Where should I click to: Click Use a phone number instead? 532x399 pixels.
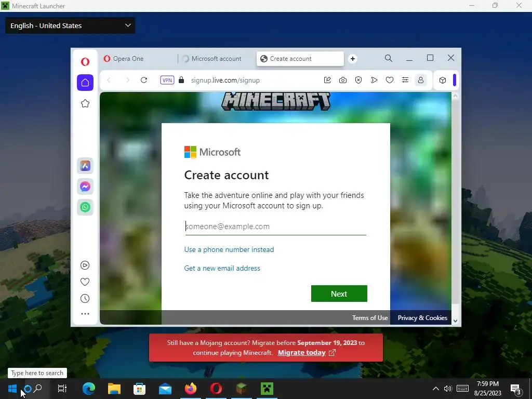pos(229,249)
